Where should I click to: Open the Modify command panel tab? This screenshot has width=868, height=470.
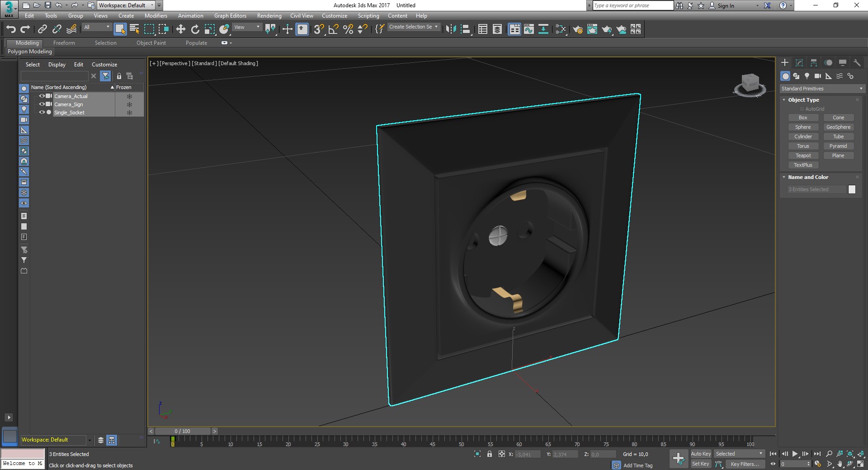pyautogui.click(x=799, y=63)
